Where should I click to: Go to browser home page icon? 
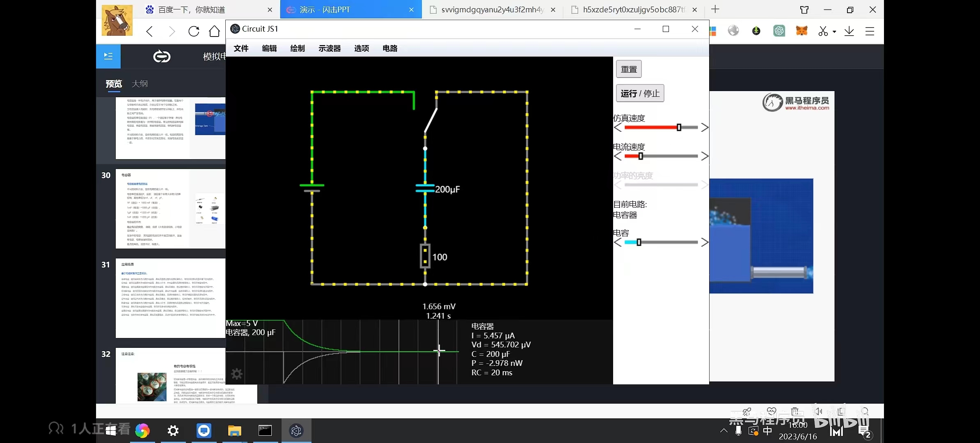[x=214, y=31]
